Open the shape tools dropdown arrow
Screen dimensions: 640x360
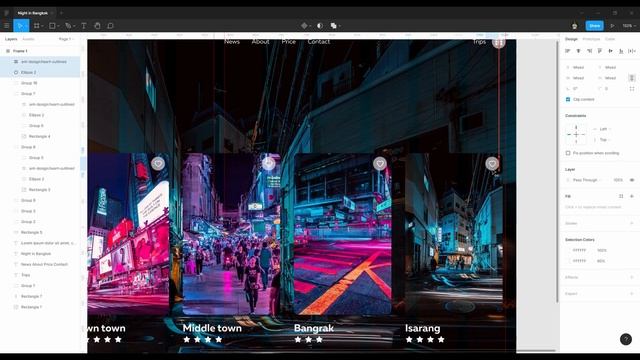58,26
